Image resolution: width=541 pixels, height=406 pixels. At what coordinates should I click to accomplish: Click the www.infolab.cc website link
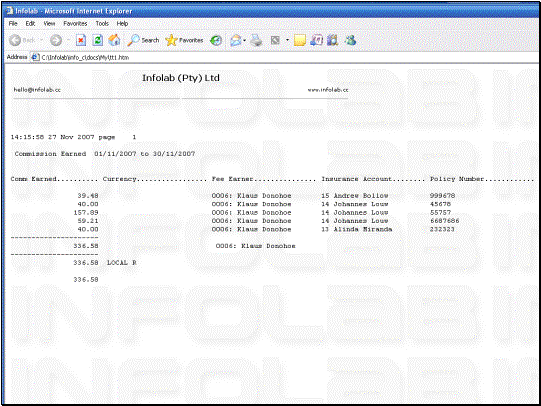328,90
